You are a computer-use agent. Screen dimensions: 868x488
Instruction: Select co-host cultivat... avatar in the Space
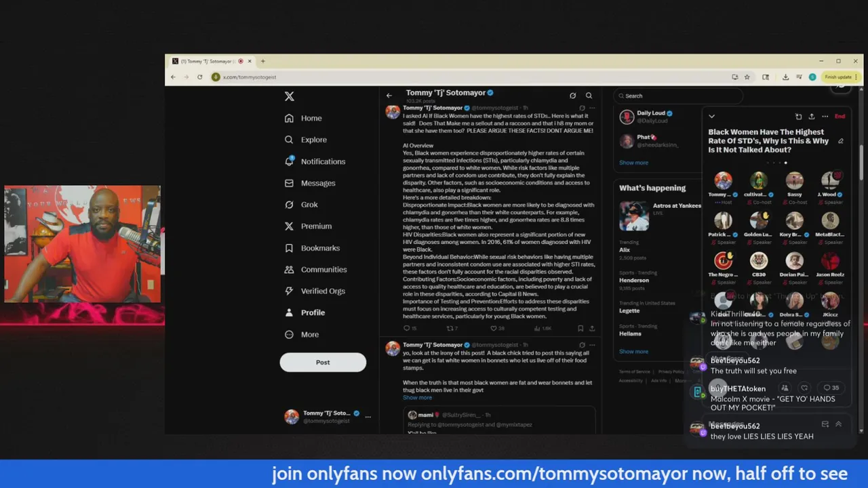pos(758,181)
